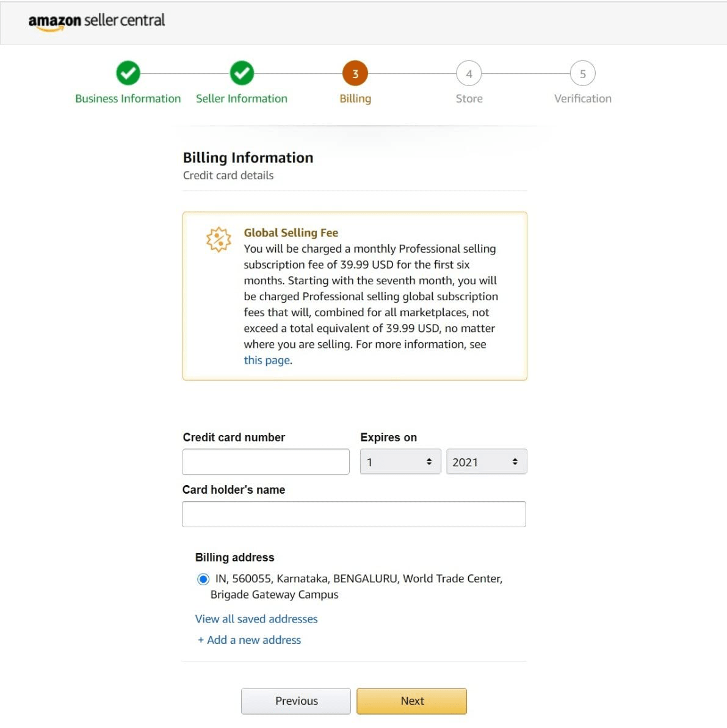
Task: Click the Amazon Seller Central logo
Action: point(96,20)
